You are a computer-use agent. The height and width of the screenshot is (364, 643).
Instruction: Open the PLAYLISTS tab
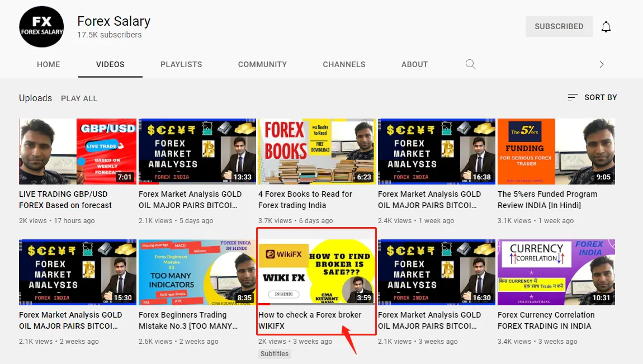(x=181, y=64)
